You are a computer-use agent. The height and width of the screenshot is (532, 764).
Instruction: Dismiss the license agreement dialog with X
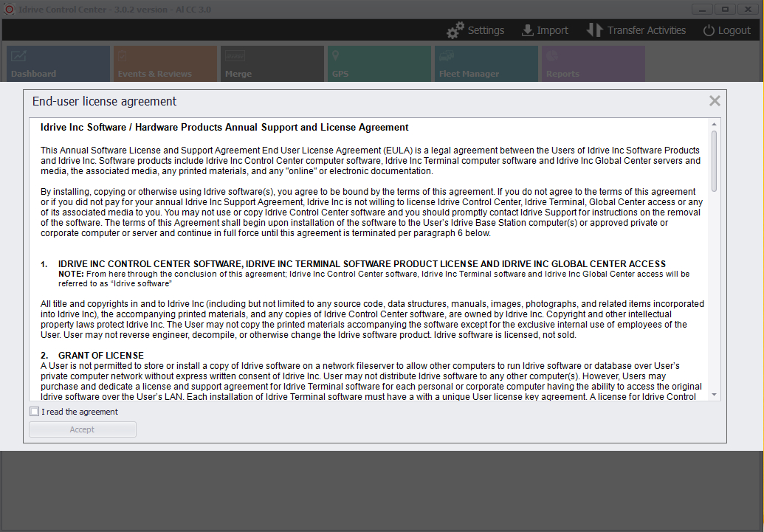[x=714, y=100]
